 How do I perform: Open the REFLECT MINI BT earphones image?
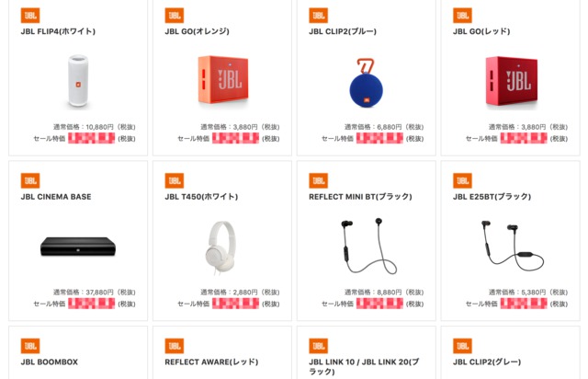(x=368, y=246)
